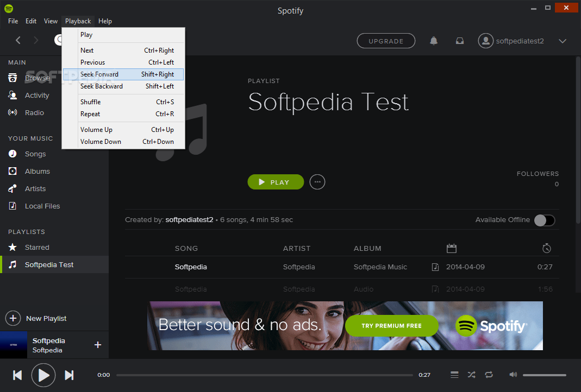Viewport: 581px width, 392px height.
Task: Select Seek Forward menu entry
Action: (x=123, y=74)
